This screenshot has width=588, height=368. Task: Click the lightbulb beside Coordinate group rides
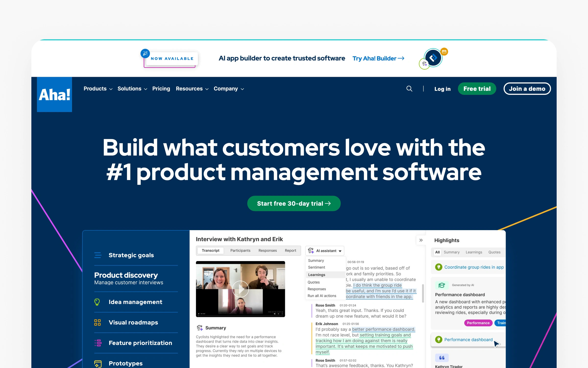(439, 267)
